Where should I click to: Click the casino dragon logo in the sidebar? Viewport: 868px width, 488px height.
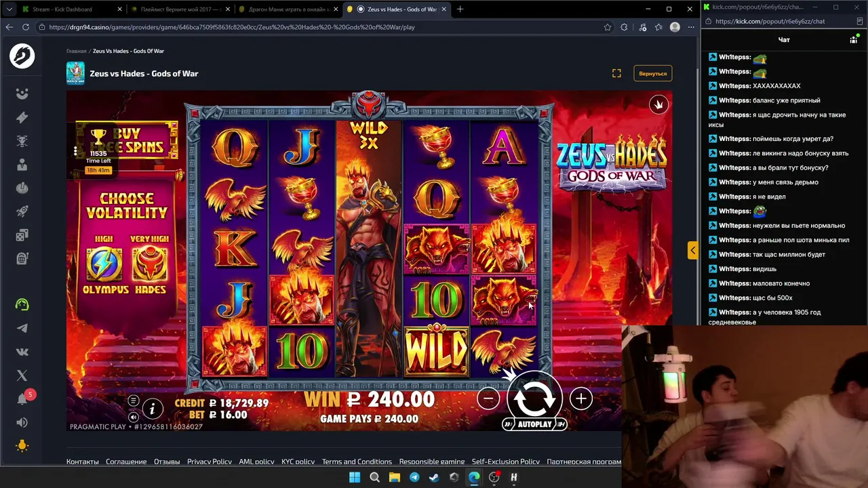point(22,56)
